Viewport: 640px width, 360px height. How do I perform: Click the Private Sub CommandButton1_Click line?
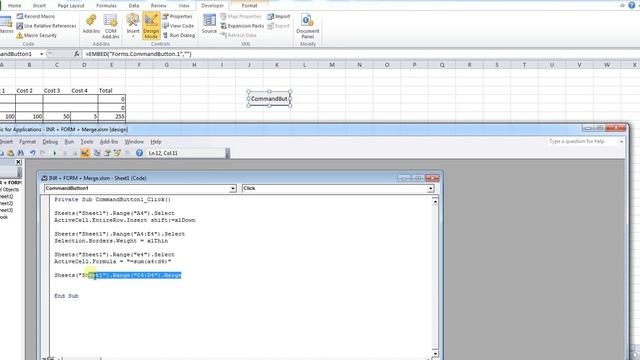tap(113, 200)
